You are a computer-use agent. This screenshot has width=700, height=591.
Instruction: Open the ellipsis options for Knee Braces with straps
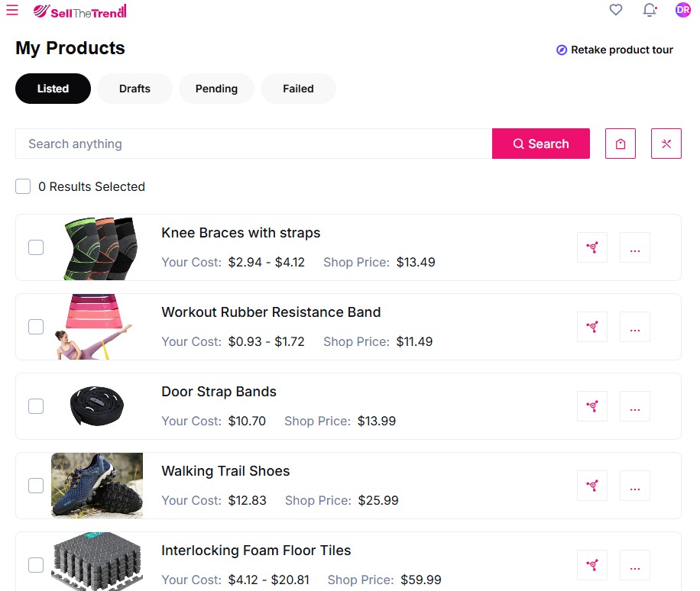(635, 247)
